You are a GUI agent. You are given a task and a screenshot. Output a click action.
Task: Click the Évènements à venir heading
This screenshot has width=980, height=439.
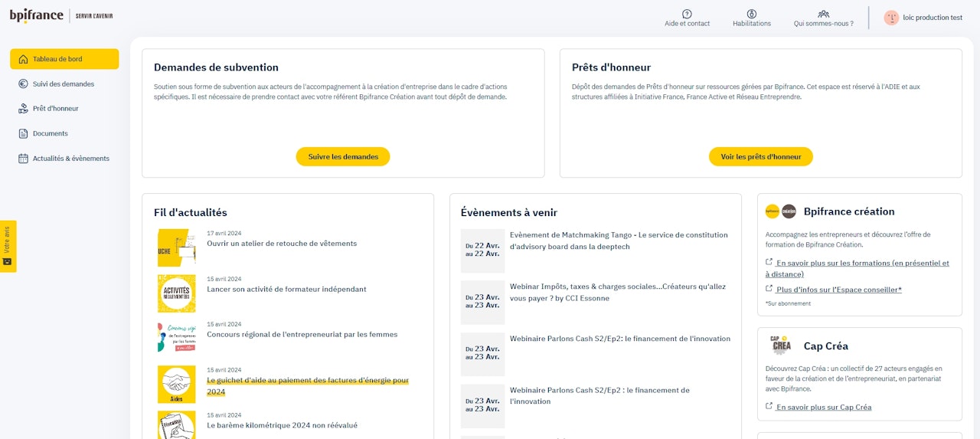click(x=508, y=212)
